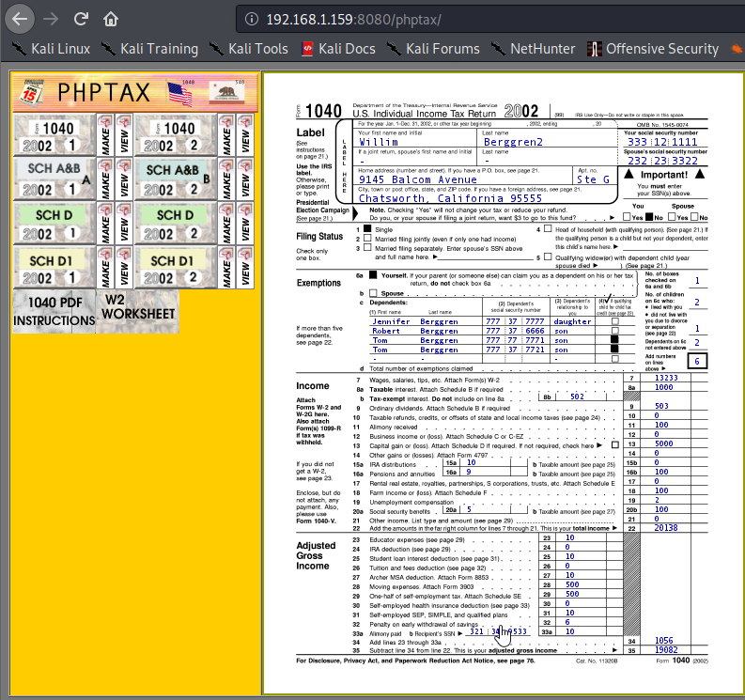The height and width of the screenshot is (700, 745).
Task: Check the Married filing jointly box
Action: [369, 239]
